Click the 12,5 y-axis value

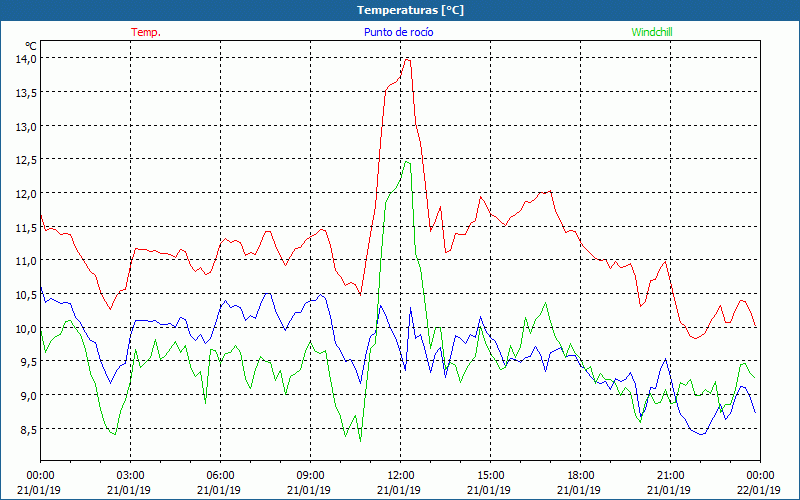coord(26,160)
